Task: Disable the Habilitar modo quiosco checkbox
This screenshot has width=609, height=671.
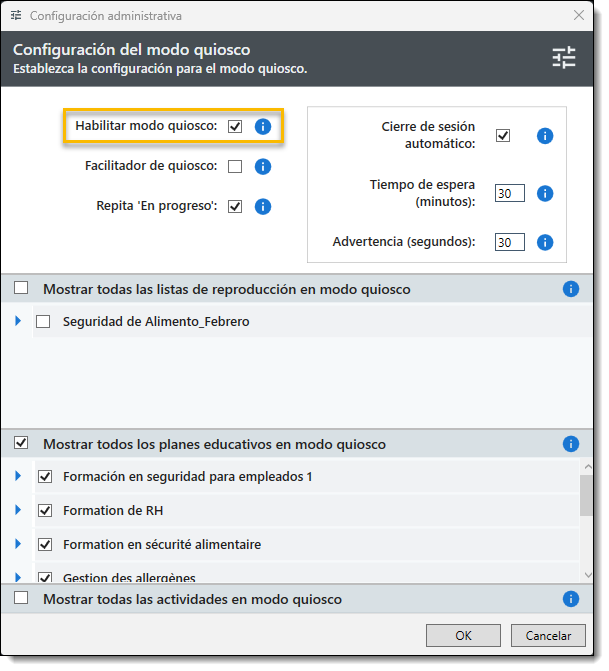Action: click(x=235, y=127)
